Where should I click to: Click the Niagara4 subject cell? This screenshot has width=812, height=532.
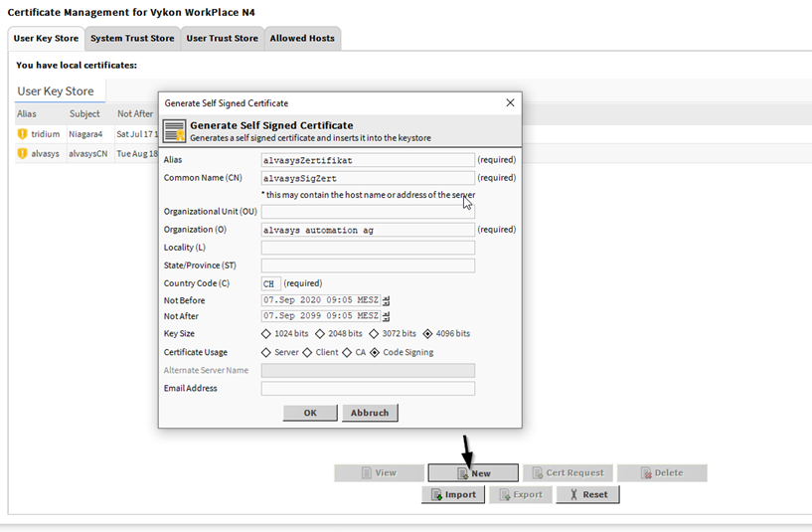coord(85,134)
